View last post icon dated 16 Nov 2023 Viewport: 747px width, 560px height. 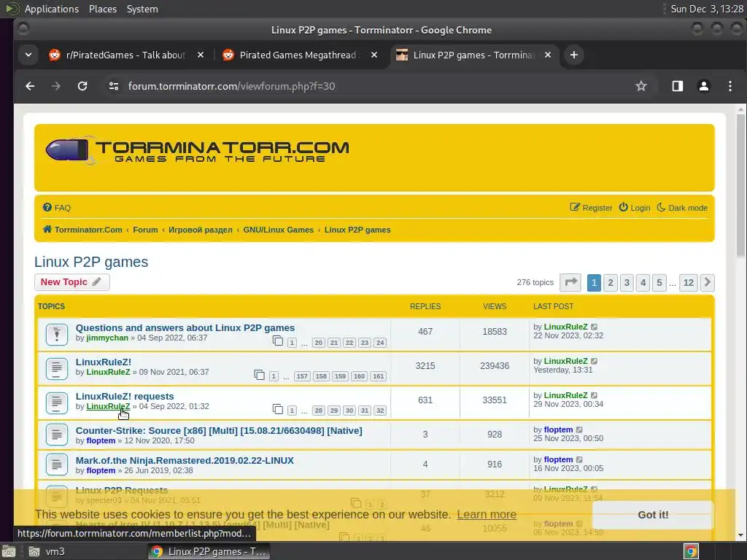click(x=579, y=460)
